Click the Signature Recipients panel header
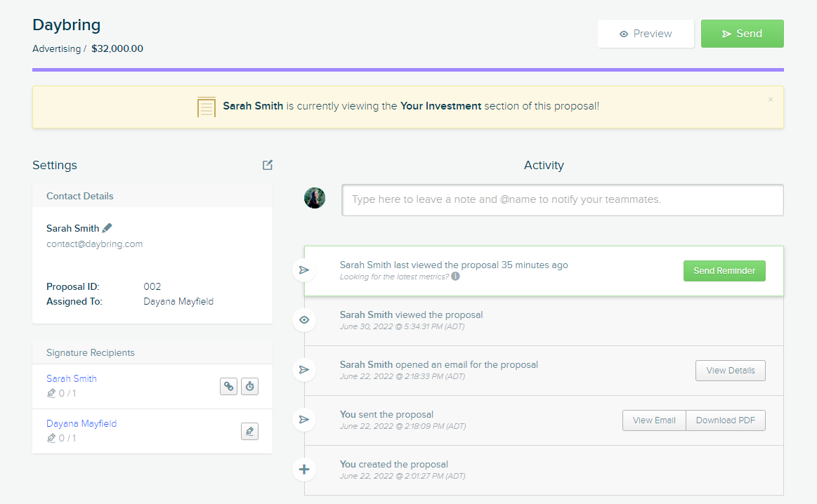 152,352
